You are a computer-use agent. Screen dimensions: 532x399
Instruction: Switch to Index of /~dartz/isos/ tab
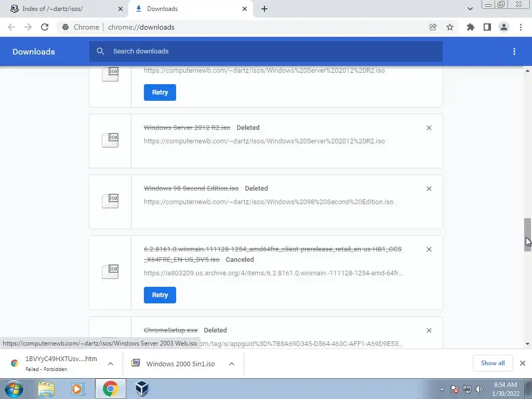64,9
